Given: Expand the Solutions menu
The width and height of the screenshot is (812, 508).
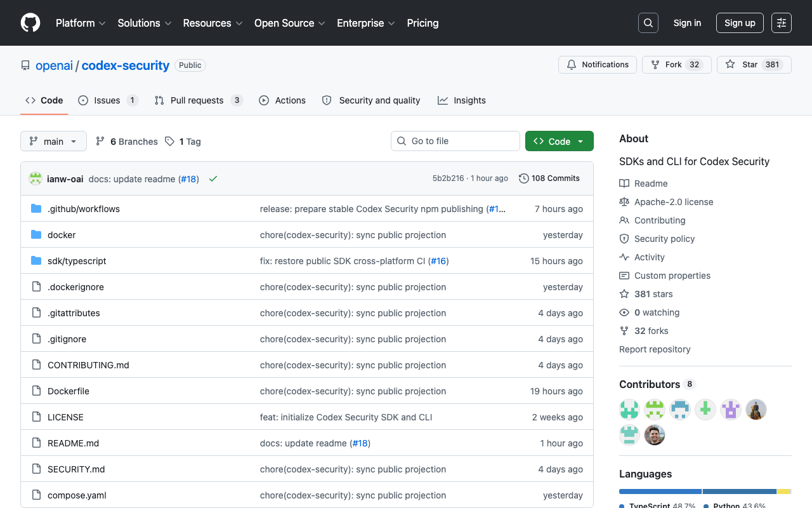Looking at the screenshot, I should [x=145, y=23].
